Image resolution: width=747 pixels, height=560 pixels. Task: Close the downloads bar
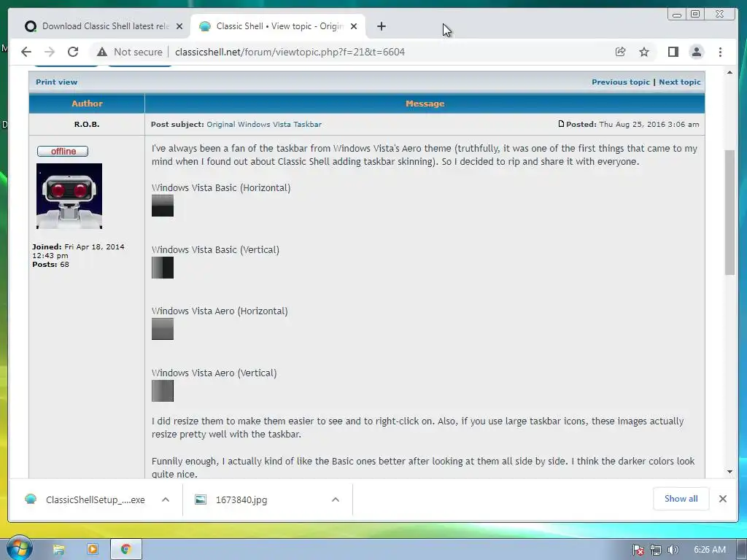(723, 499)
